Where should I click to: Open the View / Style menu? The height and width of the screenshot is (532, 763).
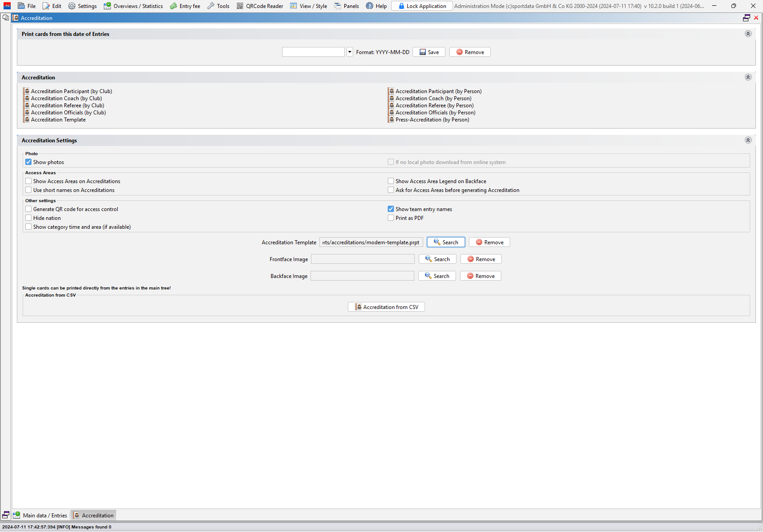309,6
